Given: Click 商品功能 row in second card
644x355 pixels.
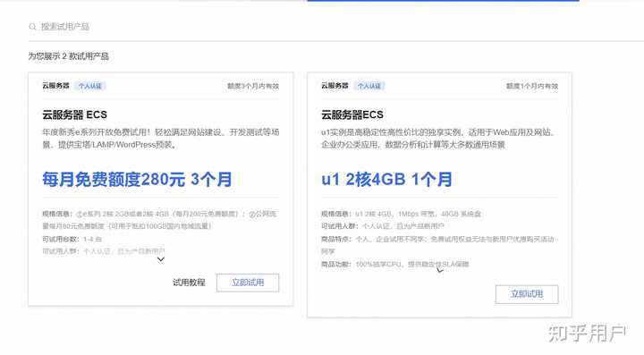Looking at the screenshot, I should (395, 265).
